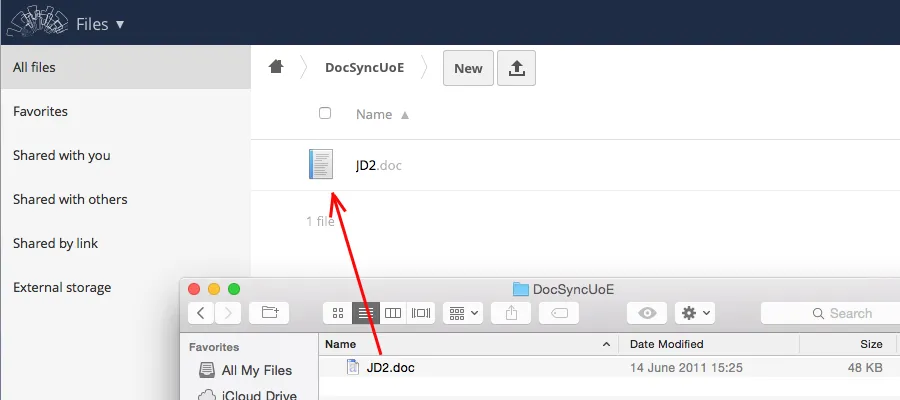Tick the select all files checkbox

pos(325,113)
